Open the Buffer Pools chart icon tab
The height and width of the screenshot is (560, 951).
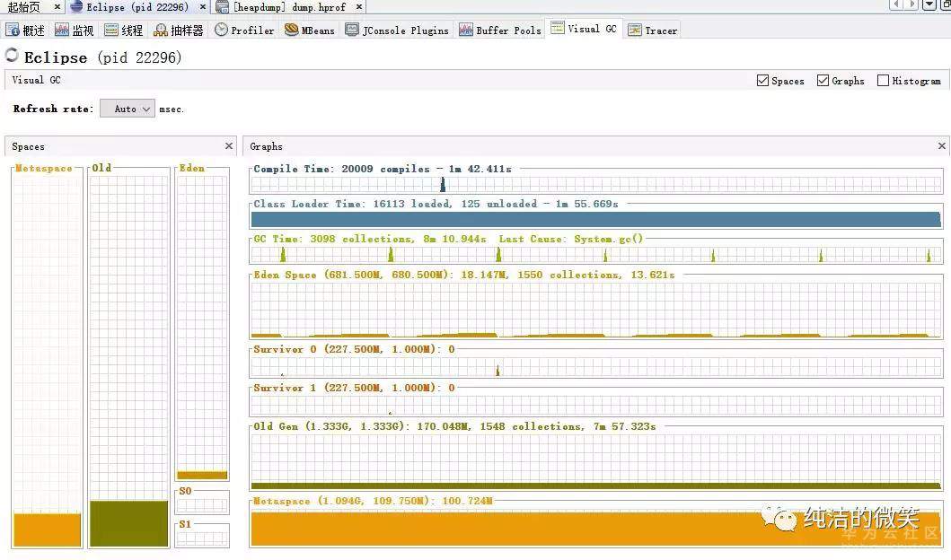coord(466,30)
